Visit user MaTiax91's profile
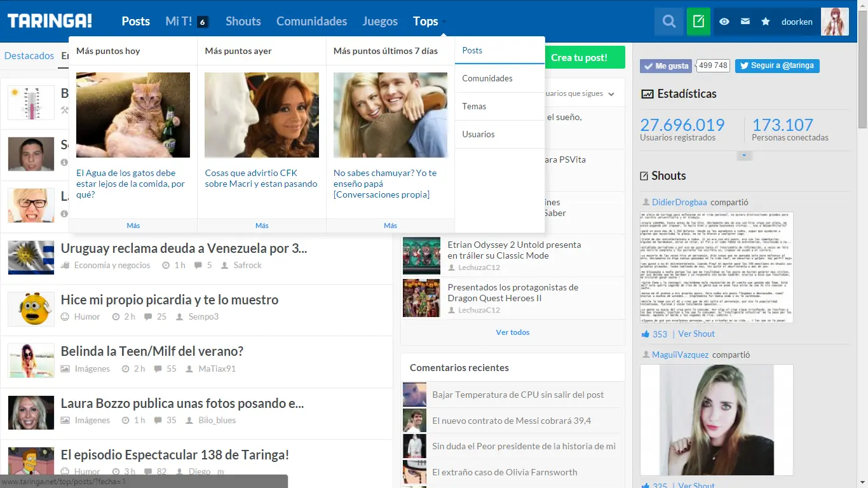Image resolution: width=868 pixels, height=488 pixels. point(217,369)
